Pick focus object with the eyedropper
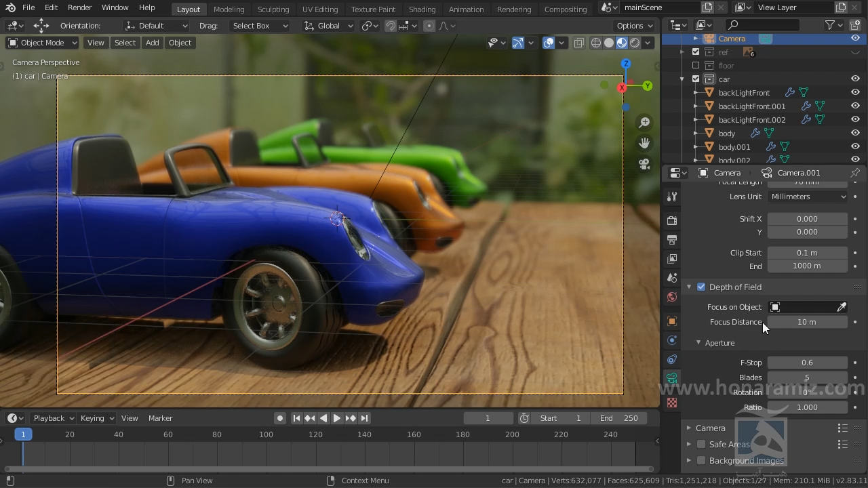Viewport: 868px width, 488px height. 842,307
